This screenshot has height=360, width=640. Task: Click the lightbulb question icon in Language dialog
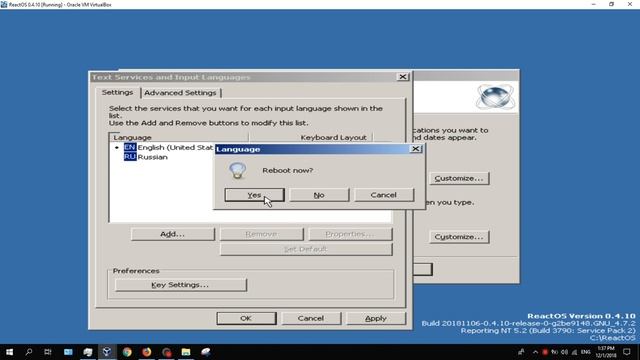238,170
